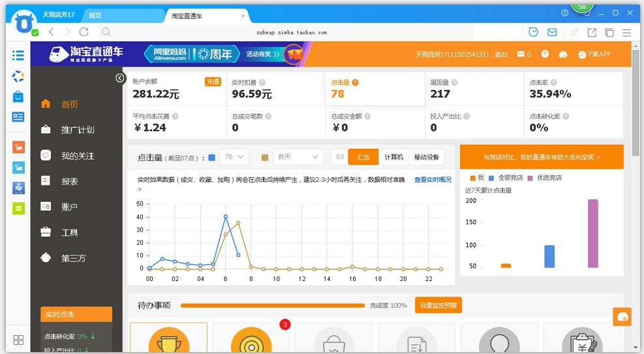The image size is (644, 354).
Task: Click the page vertical scrollbar
Action: (x=636, y=102)
